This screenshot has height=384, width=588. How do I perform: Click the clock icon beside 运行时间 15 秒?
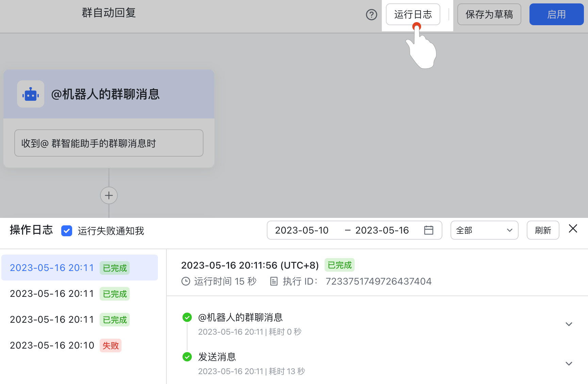[x=186, y=281]
